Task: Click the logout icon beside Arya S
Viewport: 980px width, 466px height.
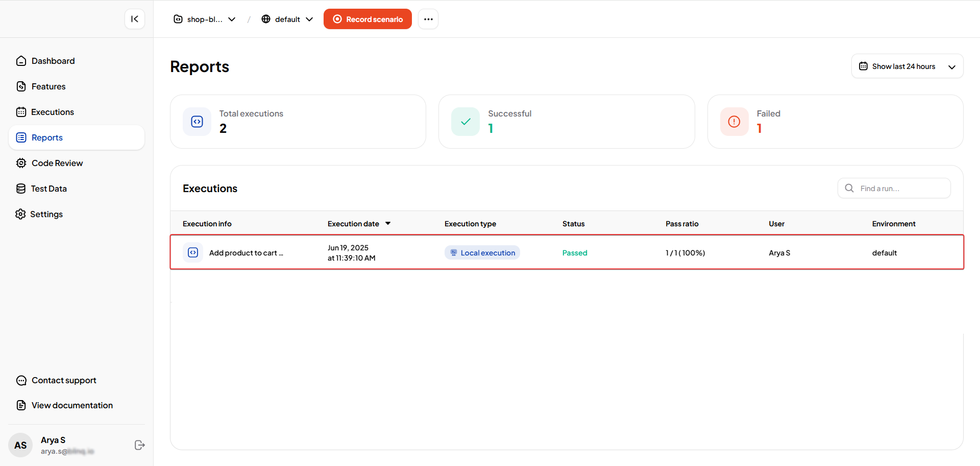Action: (x=139, y=445)
